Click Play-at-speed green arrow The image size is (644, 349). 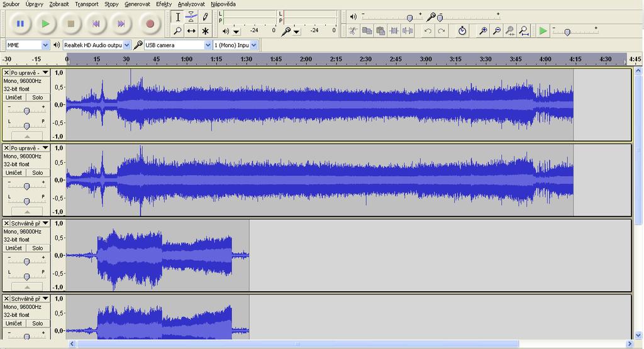[543, 31]
